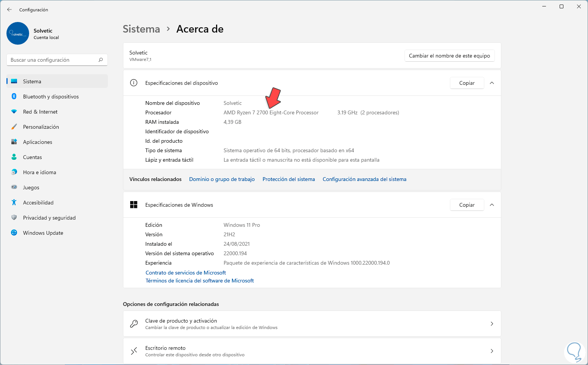This screenshot has height=365, width=588.
Task: Click the Windows logo beside Especificaciones de Windows
Action: 134,205
